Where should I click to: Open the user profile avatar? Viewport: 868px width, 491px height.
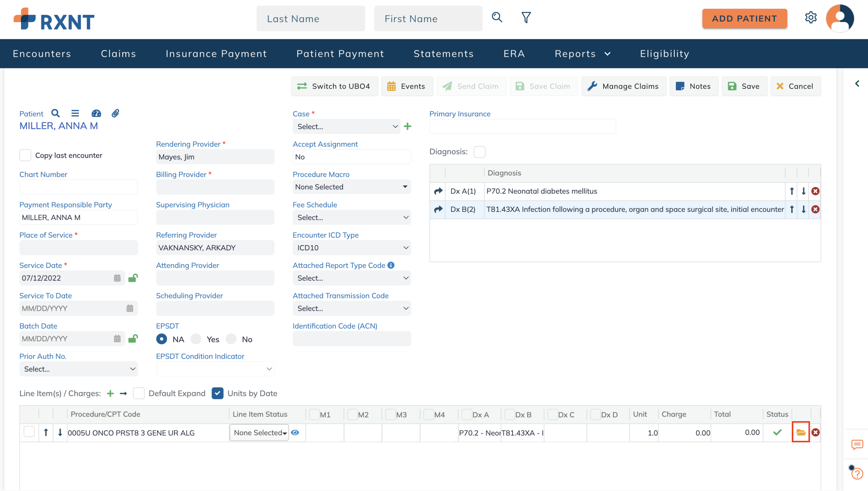coord(840,18)
